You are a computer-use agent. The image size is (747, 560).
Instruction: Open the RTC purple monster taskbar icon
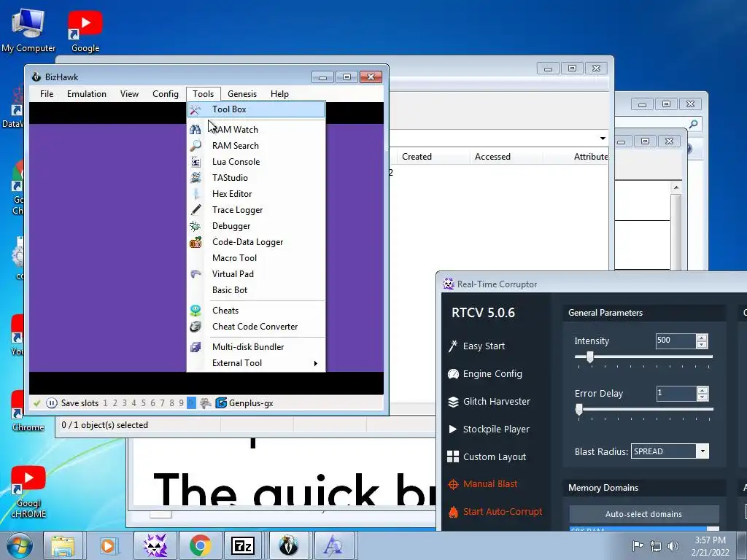click(155, 545)
